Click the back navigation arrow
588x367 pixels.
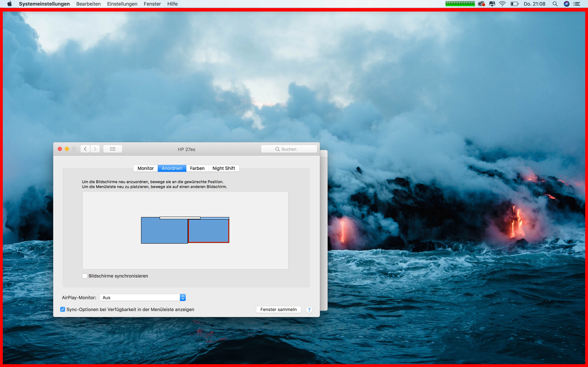tap(85, 149)
